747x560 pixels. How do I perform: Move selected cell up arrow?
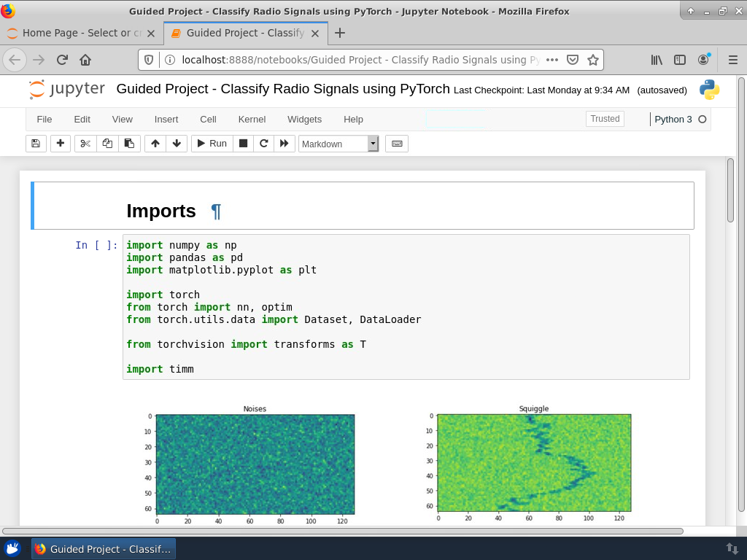[155, 144]
